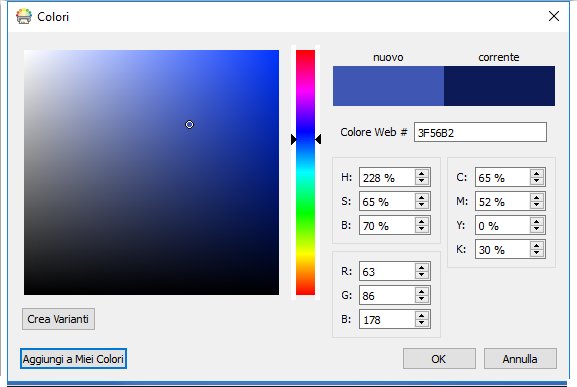The width and height of the screenshot is (577, 387).
Task: Decrease the HSB brightness value
Action: click(x=422, y=229)
